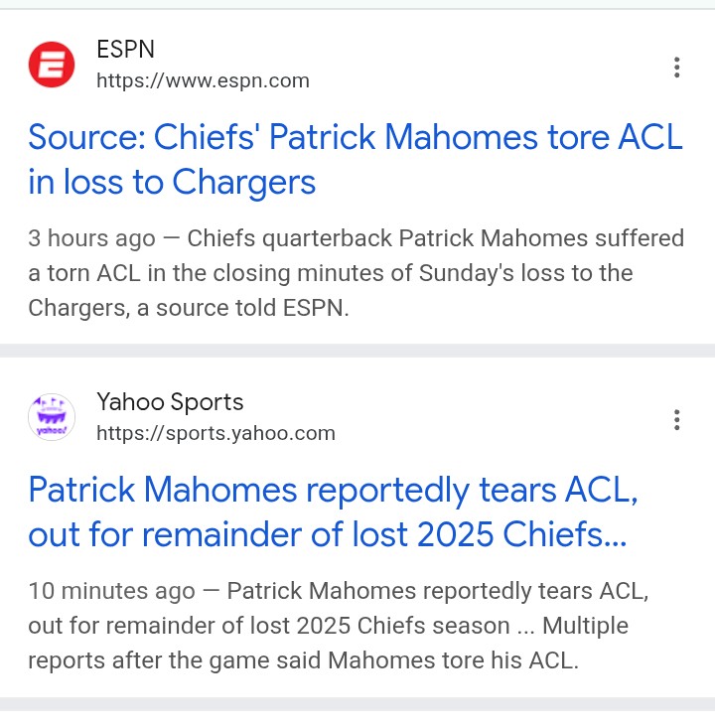Click the red ESPN logo icon
Screen dimensions: 715x728
(x=52, y=65)
